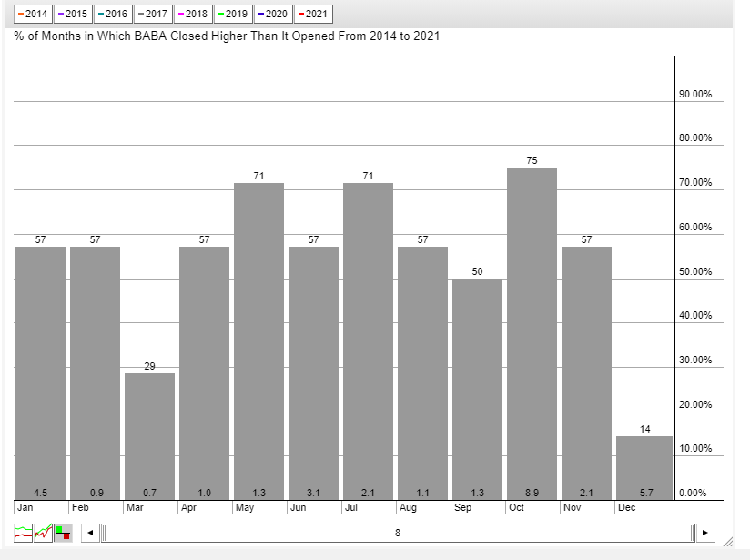Switch to separate-scale line chart view icon
Screen dimensions: 750x560
click(x=23, y=533)
